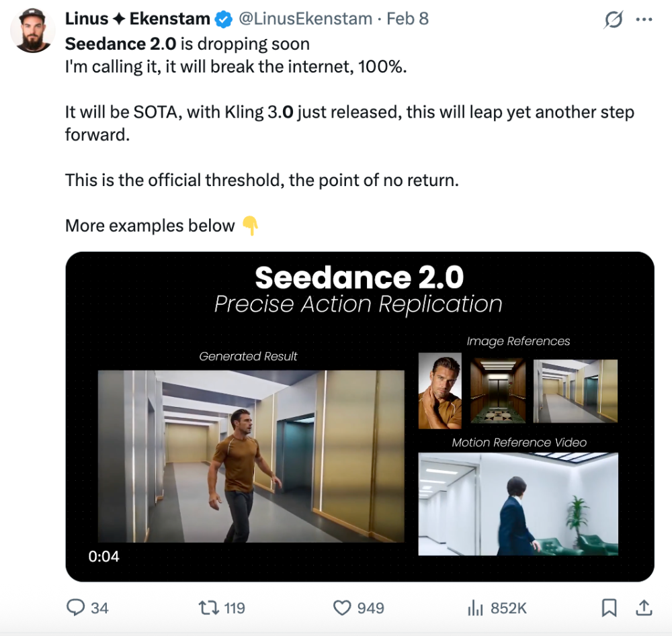This screenshot has width=672, height=636.
Task: Click the blue verified badge
Action: 223,19
